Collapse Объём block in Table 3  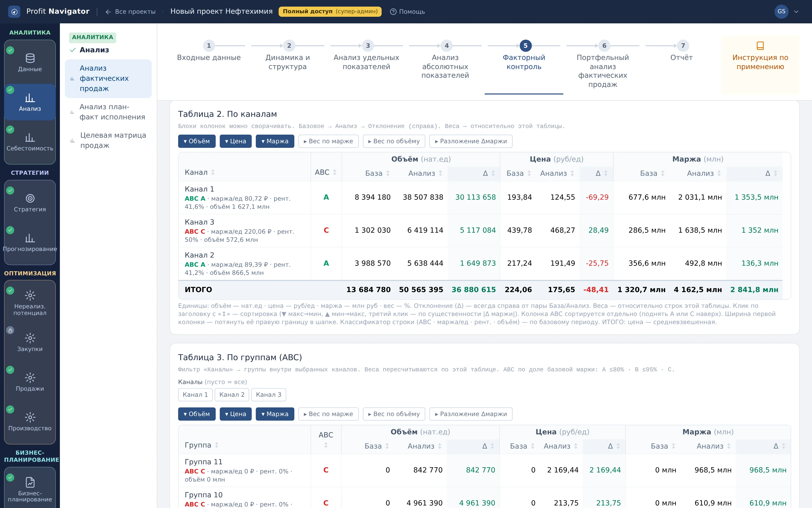point(197,414)
